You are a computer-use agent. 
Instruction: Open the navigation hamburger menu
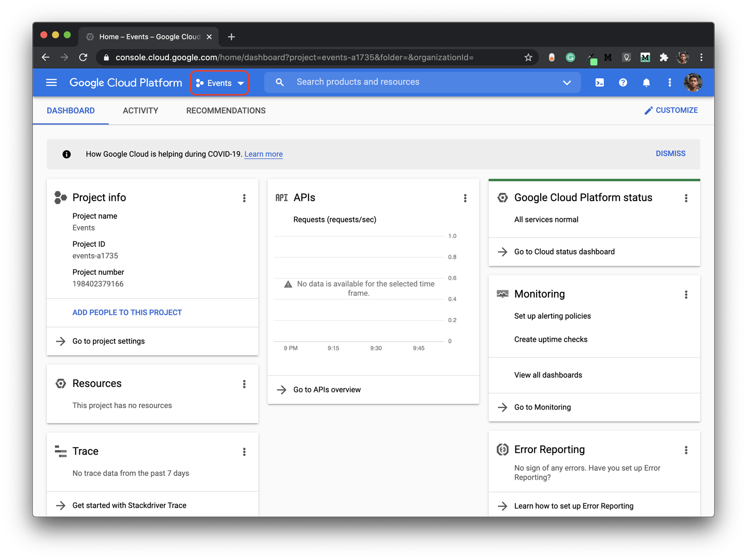(x=51, y=82)
